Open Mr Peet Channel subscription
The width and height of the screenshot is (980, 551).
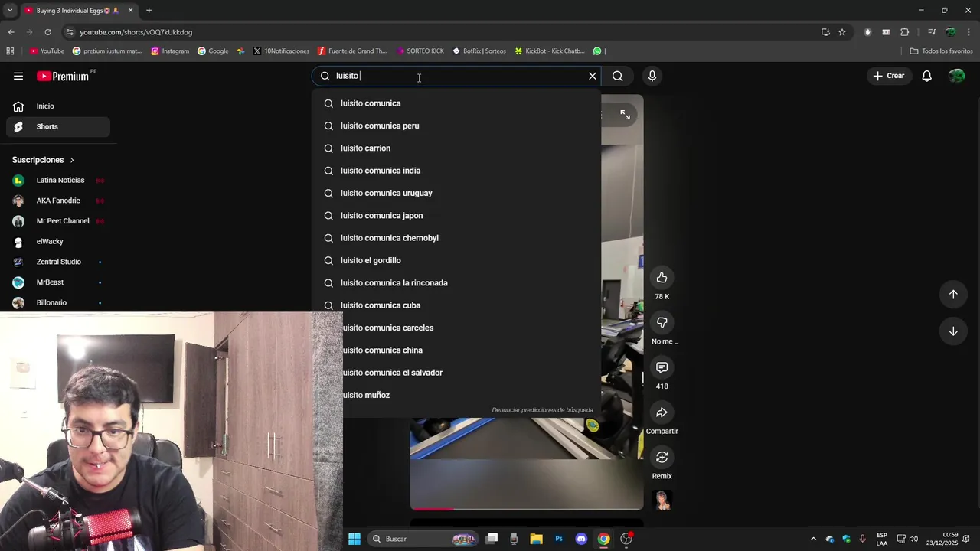click(x=58, y=221)
